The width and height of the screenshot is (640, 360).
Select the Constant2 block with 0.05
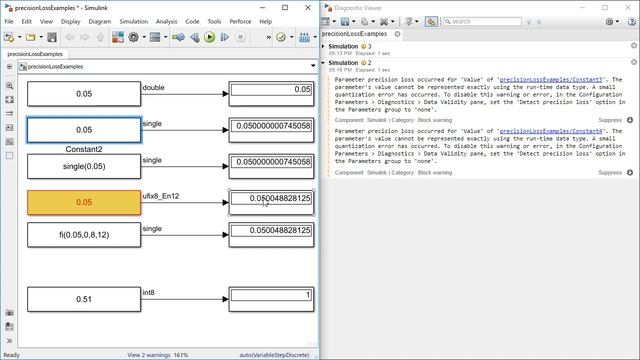click(x=84, y=130)
